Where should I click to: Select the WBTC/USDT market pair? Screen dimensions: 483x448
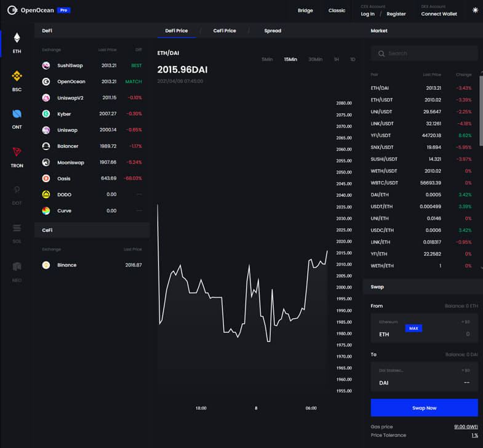click(421, 183)
